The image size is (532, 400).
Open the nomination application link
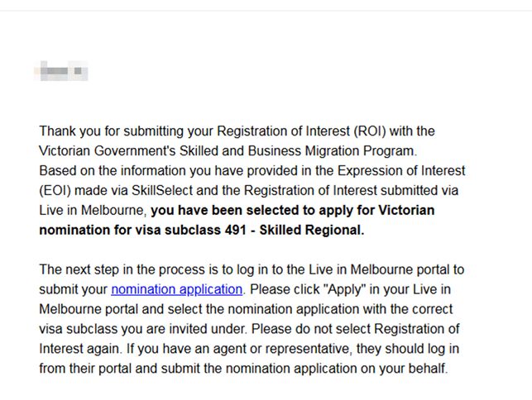point(176,289)
